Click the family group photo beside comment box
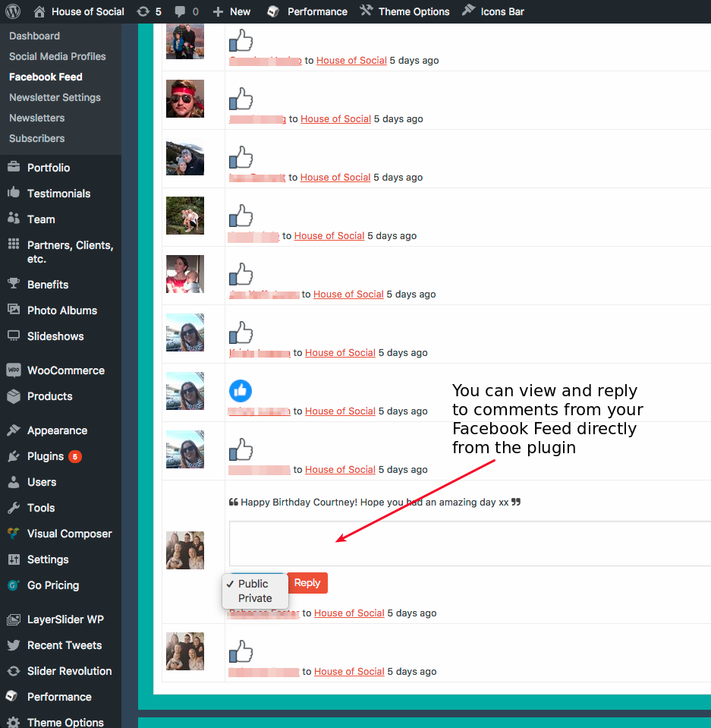 point(184,550)
